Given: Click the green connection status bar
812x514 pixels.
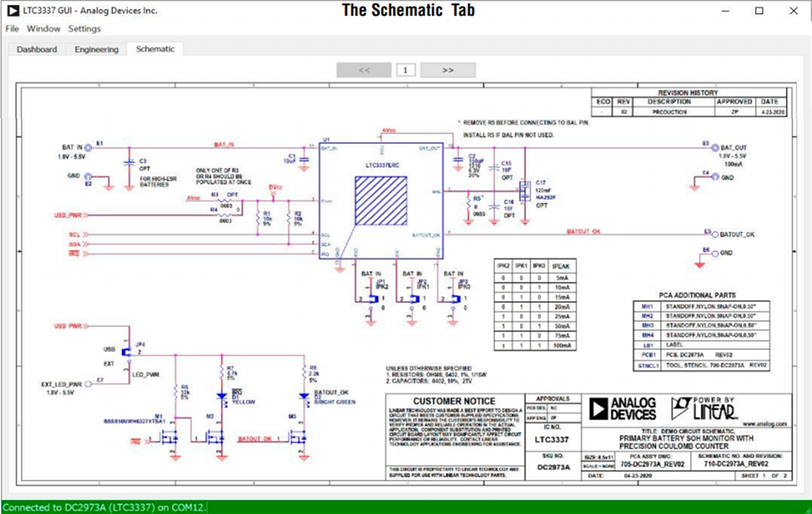Looking at the screenshot, I should click(406, 507).
